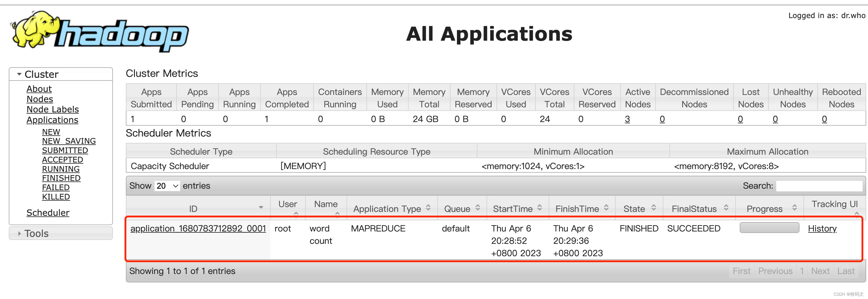Viewport: 868px width, 299px height.
Task: Go to First page
Action: click(x=741, y=271)
